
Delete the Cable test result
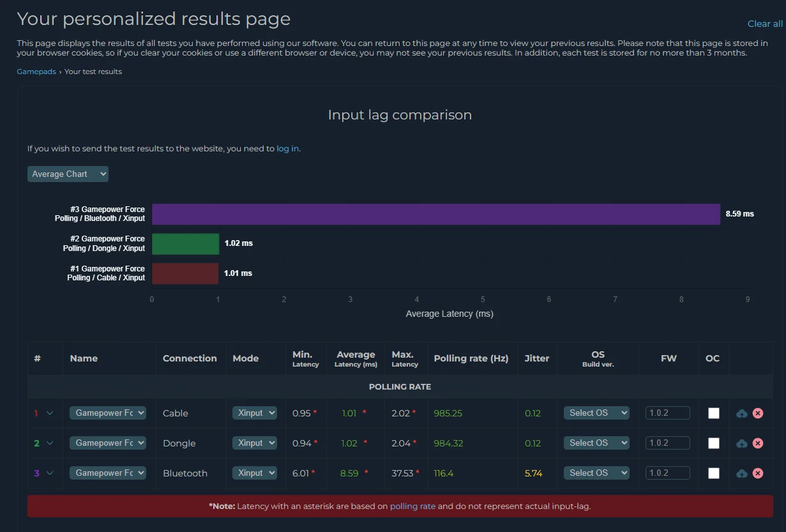click(x=758, y=413)
